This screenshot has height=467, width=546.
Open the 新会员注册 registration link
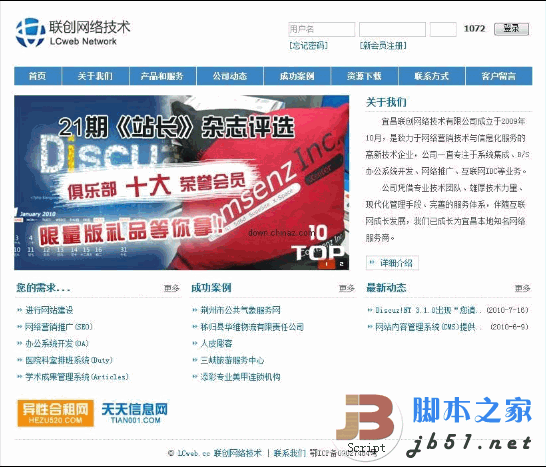[x=383, y=45]
